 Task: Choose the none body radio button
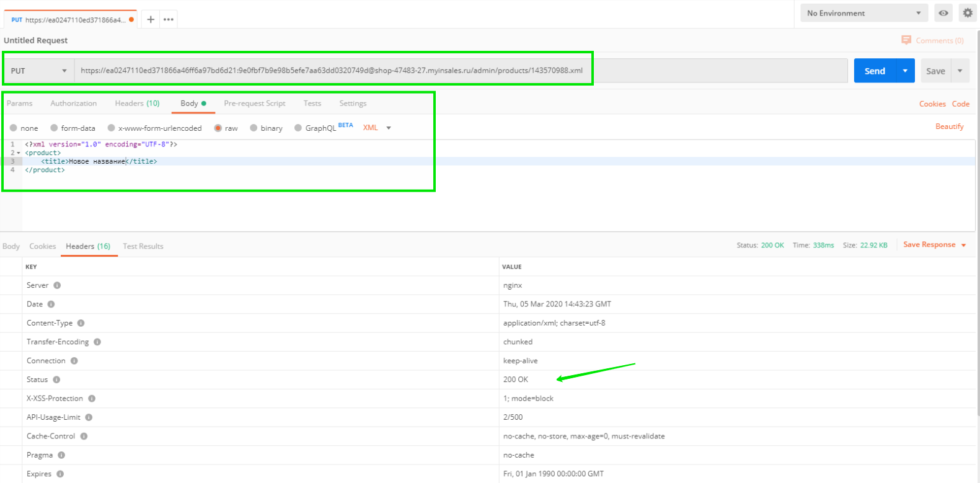coord(14,128)
